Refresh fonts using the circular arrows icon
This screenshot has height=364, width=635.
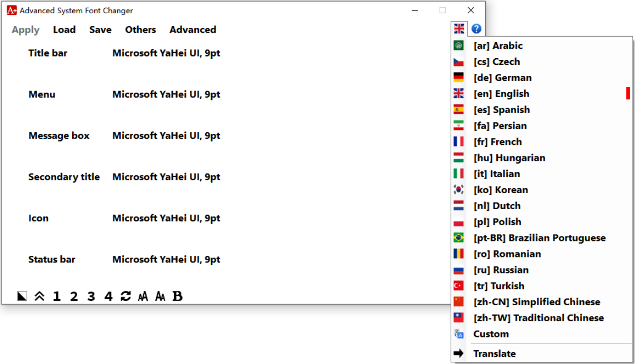[x=125, y=296]
